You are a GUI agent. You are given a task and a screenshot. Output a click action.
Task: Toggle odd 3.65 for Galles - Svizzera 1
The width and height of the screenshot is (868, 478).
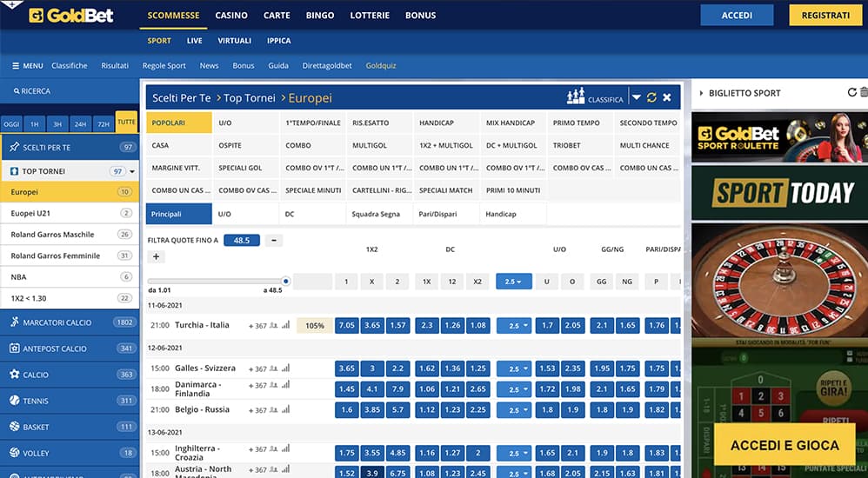tap(346, 368)
